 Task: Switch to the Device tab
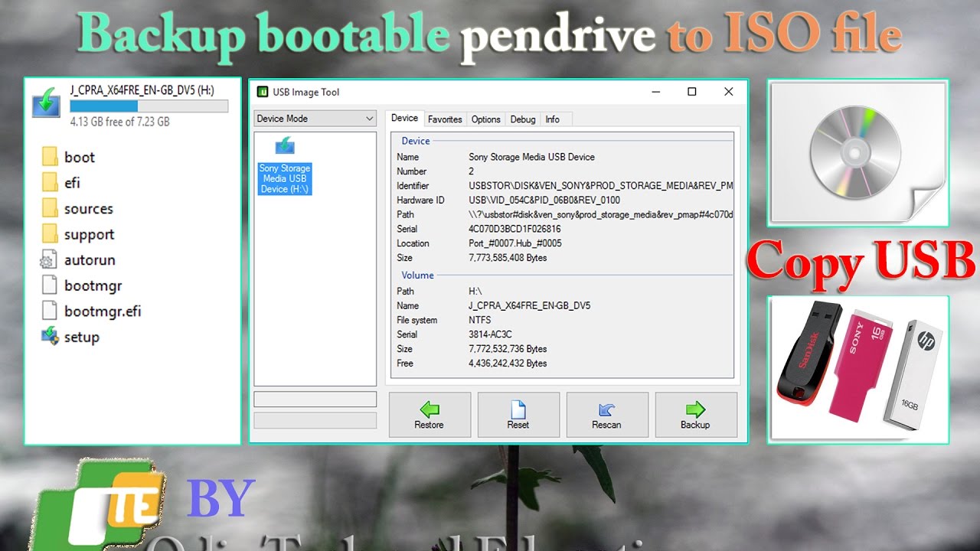(404, 119)
